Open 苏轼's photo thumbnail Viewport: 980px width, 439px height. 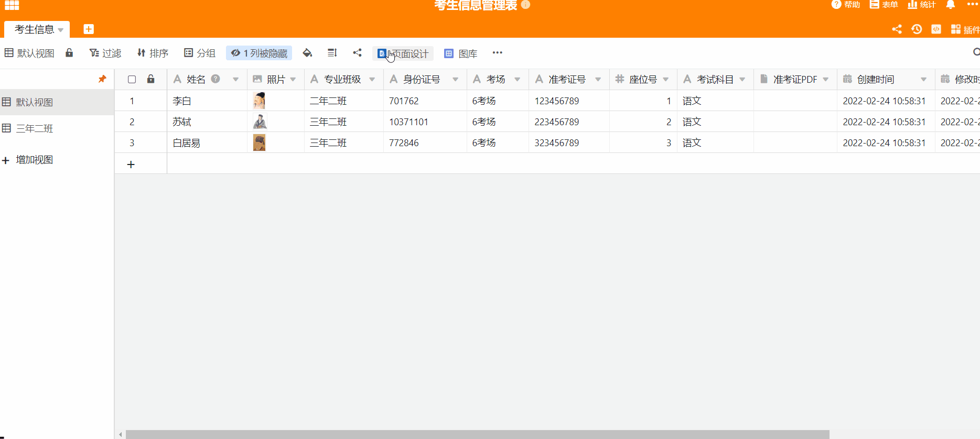pos(260,122)
